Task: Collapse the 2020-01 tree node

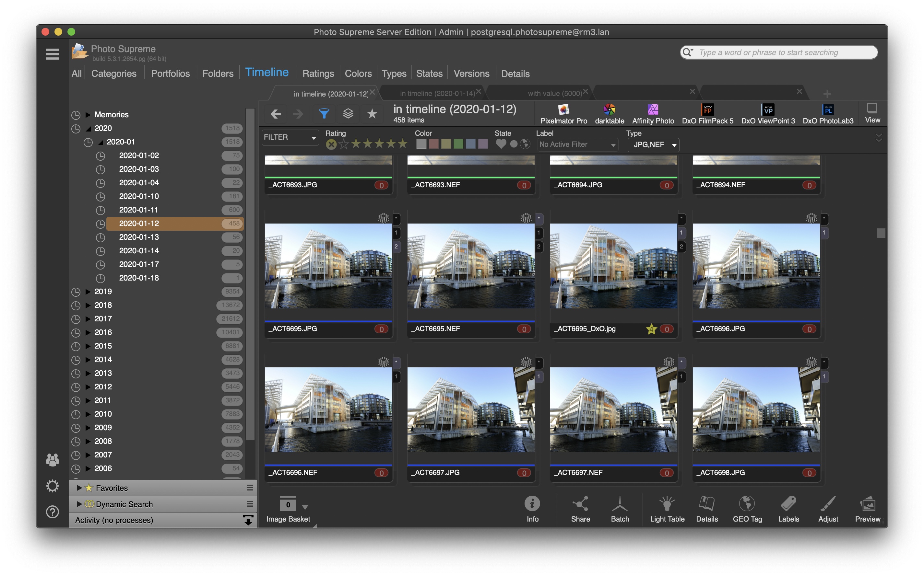Action: click(x=100, y=142)
